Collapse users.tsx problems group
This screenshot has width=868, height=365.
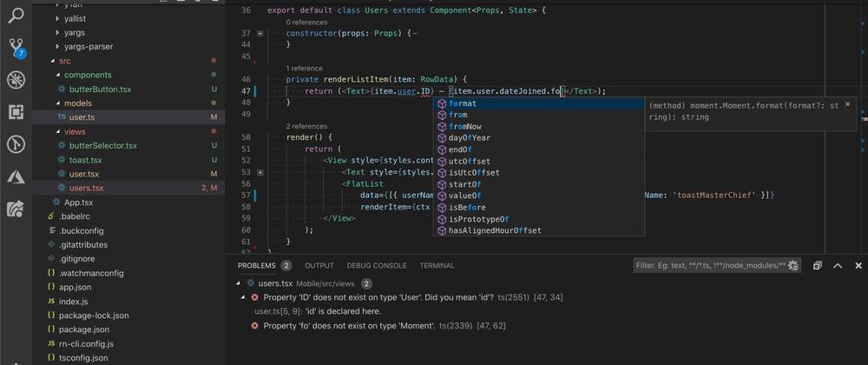(239, 284)
